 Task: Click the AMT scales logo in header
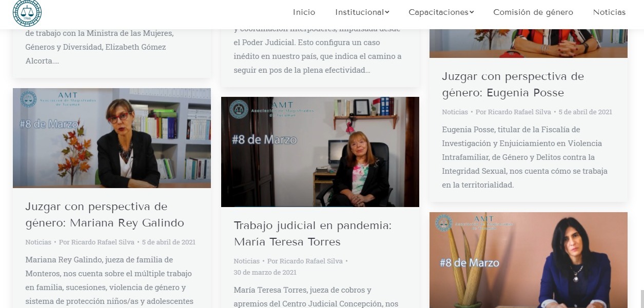click(x=27, y=13)
